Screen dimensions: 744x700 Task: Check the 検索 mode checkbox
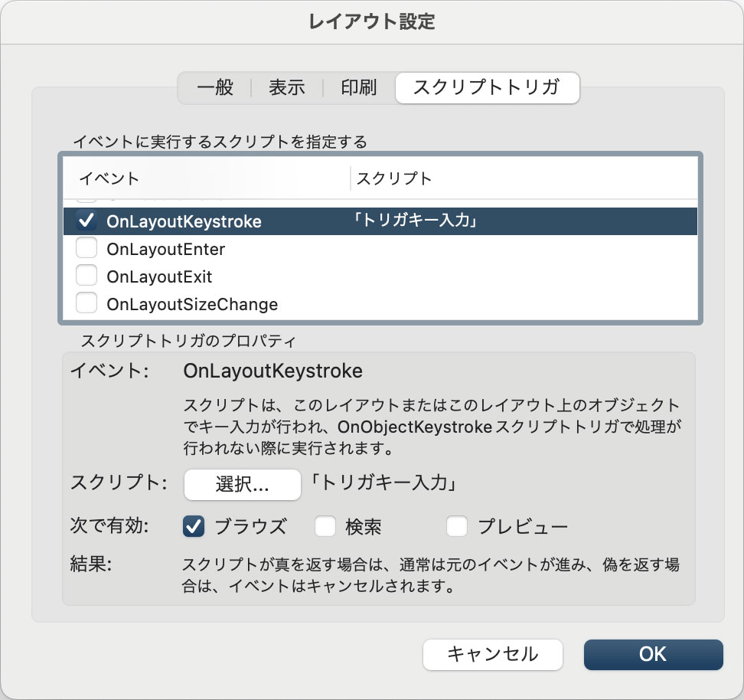(x=325, y=526)
